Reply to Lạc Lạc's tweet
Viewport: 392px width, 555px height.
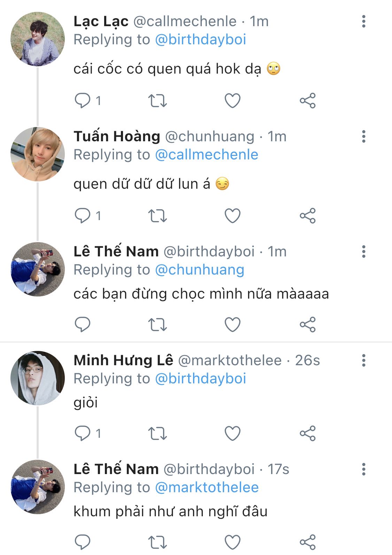click(x=83, y=101)
